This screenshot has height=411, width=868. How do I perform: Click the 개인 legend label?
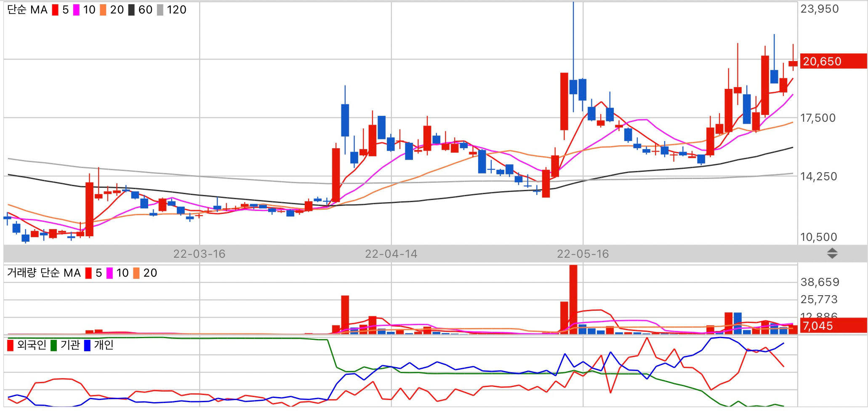click(104, 345)
